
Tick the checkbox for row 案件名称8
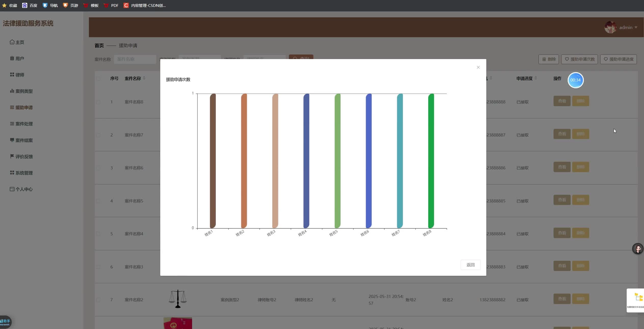coord(98,102)
